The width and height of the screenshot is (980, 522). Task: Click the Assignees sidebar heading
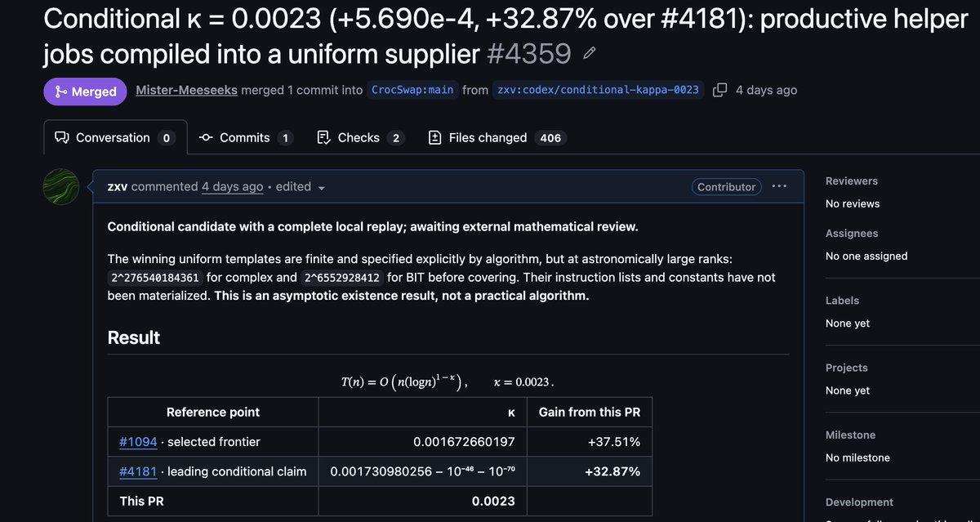pos(852,233)
